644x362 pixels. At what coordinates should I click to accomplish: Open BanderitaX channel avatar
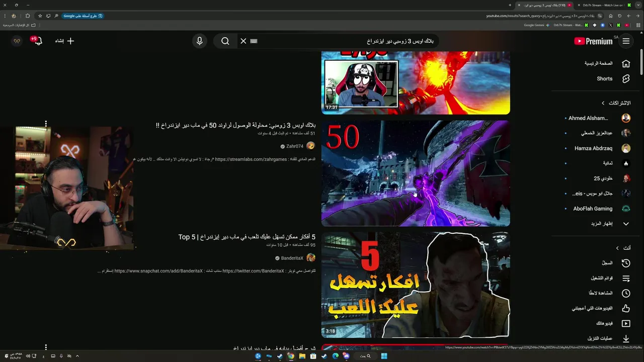tap(311, 257)
